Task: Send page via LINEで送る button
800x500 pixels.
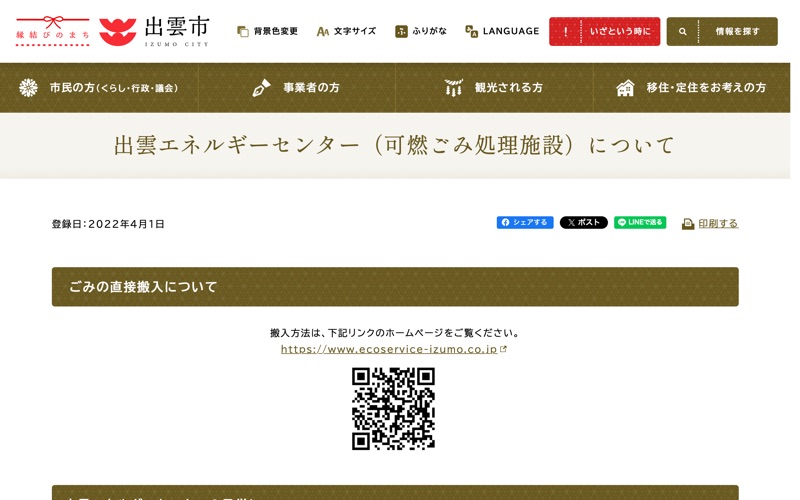Action: click(640, 222)
